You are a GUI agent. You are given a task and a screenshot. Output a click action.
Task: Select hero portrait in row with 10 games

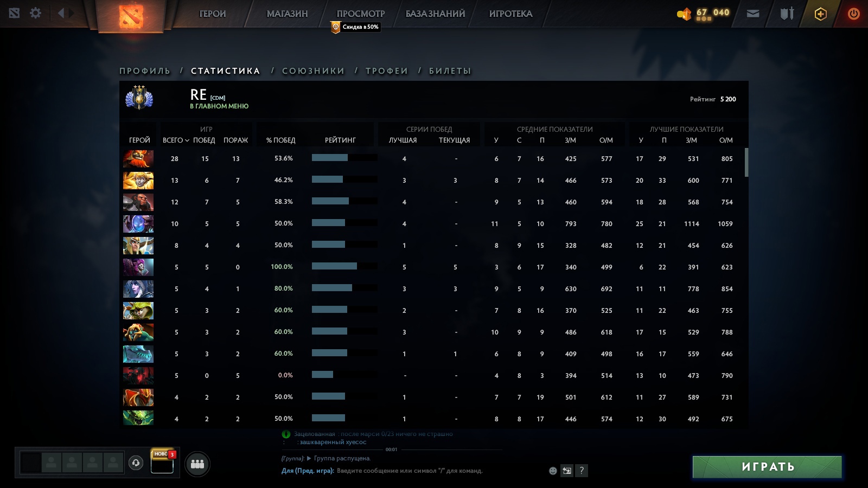pyautogui.click(x=138, y=224)
